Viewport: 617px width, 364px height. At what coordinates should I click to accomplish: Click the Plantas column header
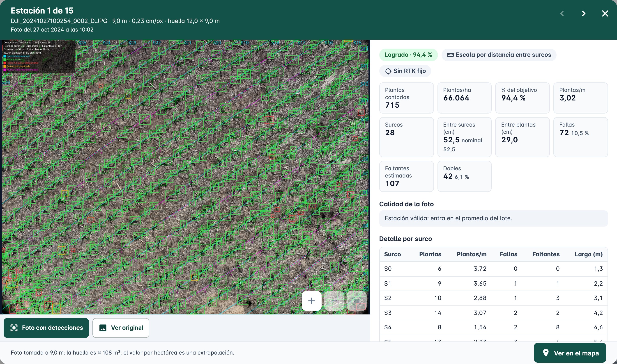point(430,254)
